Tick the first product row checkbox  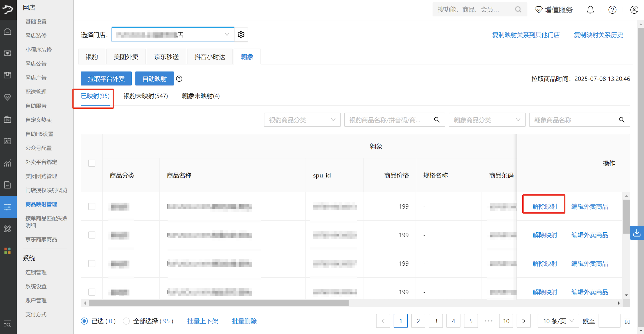click(x=92, y=207)
